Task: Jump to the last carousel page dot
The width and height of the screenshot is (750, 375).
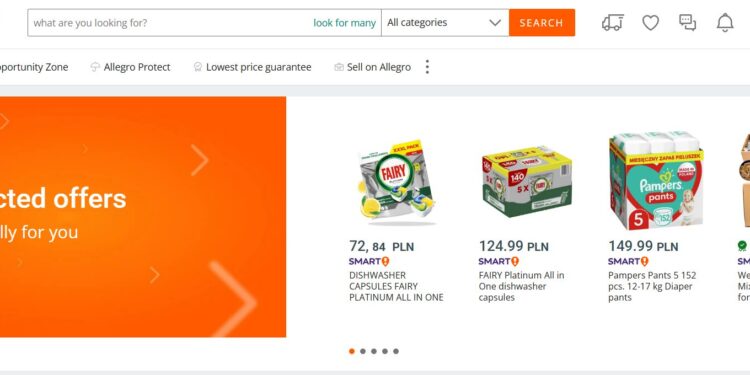Action: tap(396, 351)
